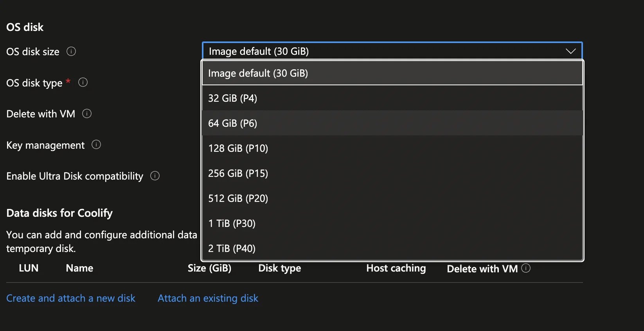Select Image default (30 GiB) option
This screenshot has height=331, width=644.
point(392,73)
